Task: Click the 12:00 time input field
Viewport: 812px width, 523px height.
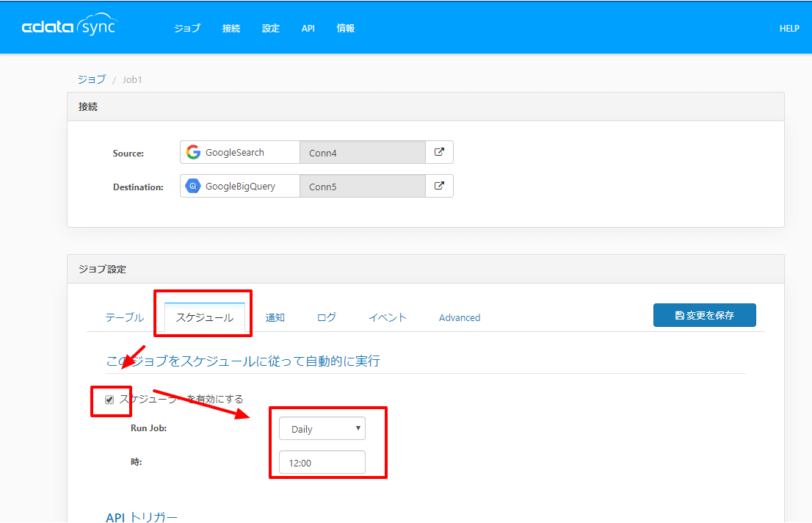Action: click(x=322, y=462)
